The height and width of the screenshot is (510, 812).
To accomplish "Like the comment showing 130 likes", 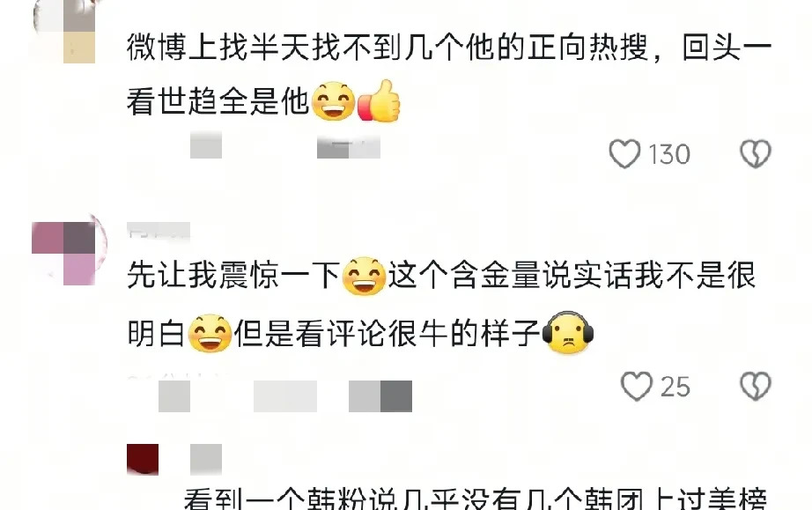I will pyautogui.click(x=624, y=154).
